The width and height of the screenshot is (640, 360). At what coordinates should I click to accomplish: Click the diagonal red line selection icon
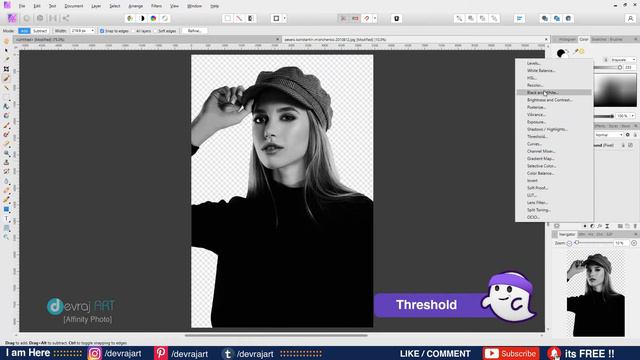click(239, 18)
